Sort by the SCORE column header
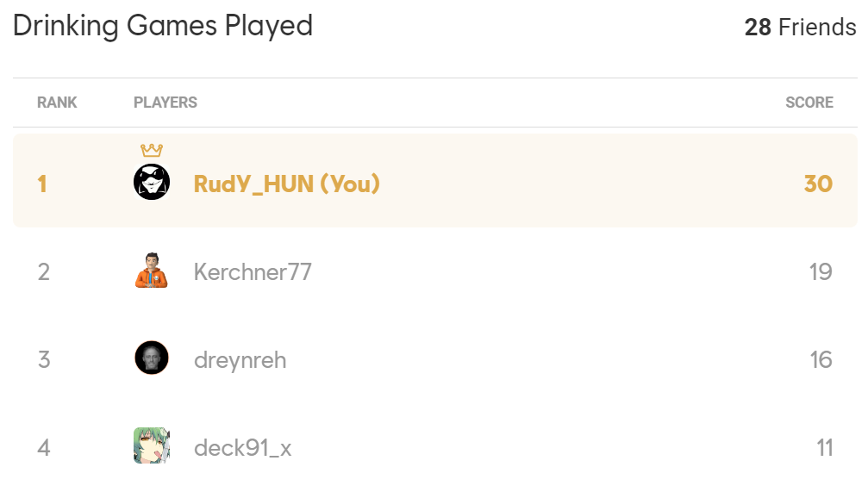Viewport: 868px width, 498px height. (809, 103)
